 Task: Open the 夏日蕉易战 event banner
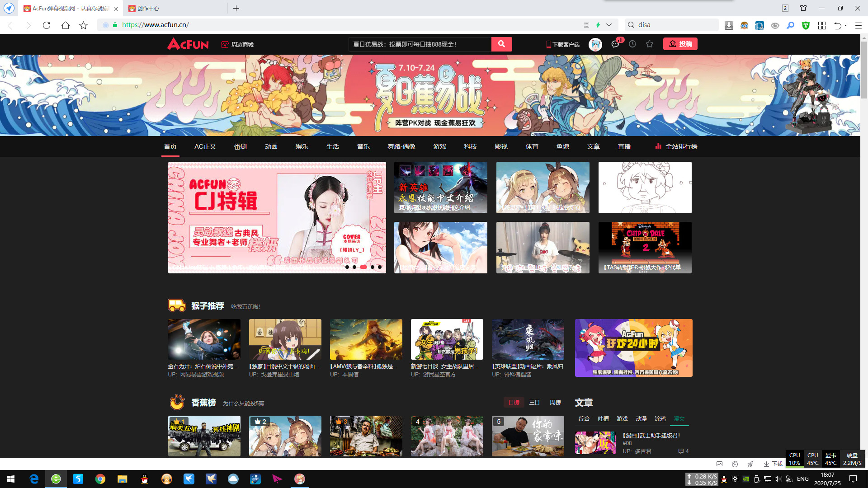430,95
